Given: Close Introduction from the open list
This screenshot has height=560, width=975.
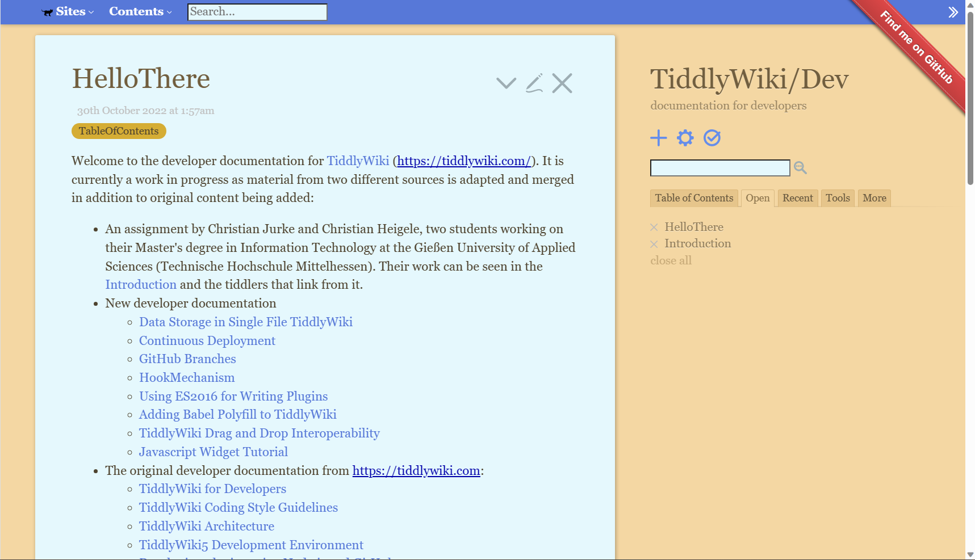Looking at the screenshot, I should 654,244.
